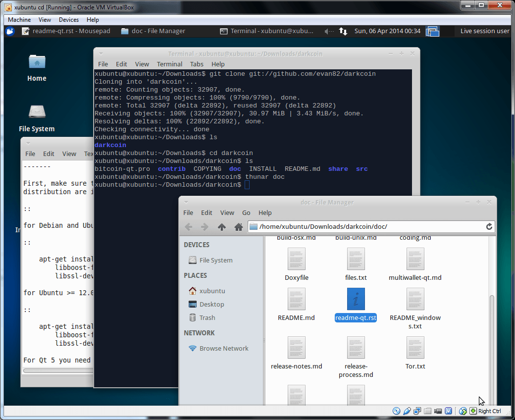Screen dimensions: 515x420
Task: Select the release-notes.md file icon
Action: tap(296, 348)
